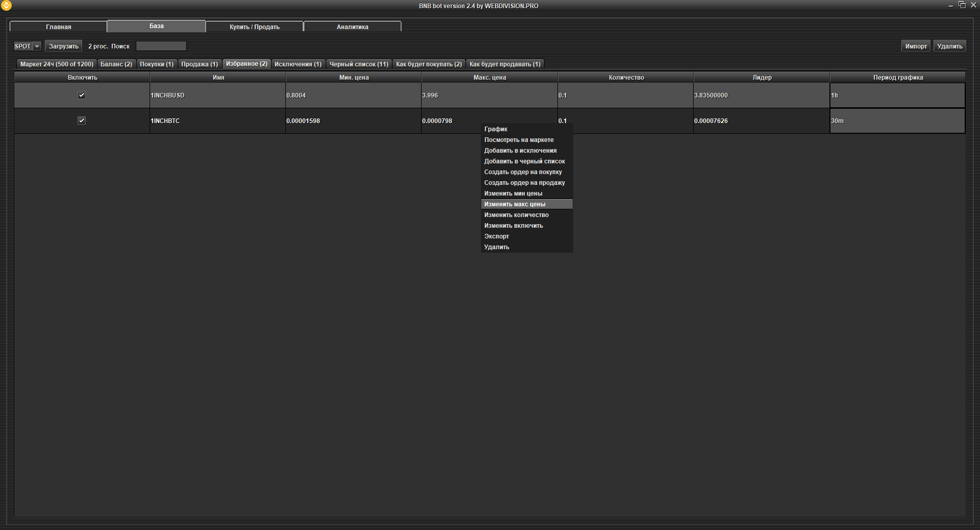Screen dimensions: 980x530
Task: Uncheck the 1INCHBUSD enable checkbox
Action: pyautogui.click(x=81, y=95)
